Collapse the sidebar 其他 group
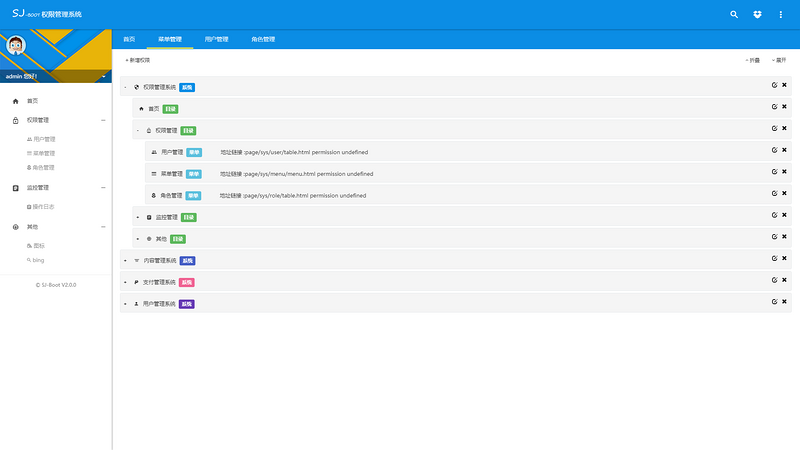Screen dimensions: 800x450 (x=103, y=227)
